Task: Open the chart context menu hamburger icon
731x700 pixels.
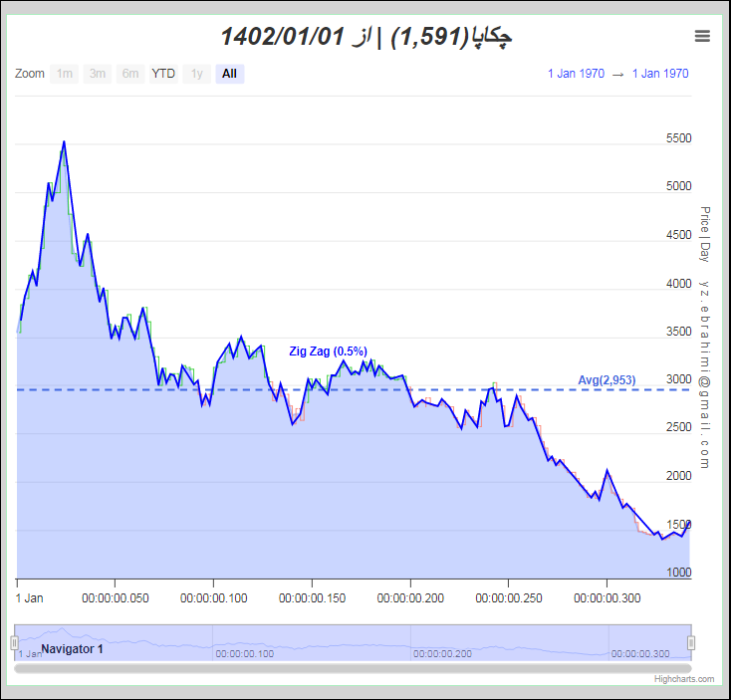Action: 702,36
